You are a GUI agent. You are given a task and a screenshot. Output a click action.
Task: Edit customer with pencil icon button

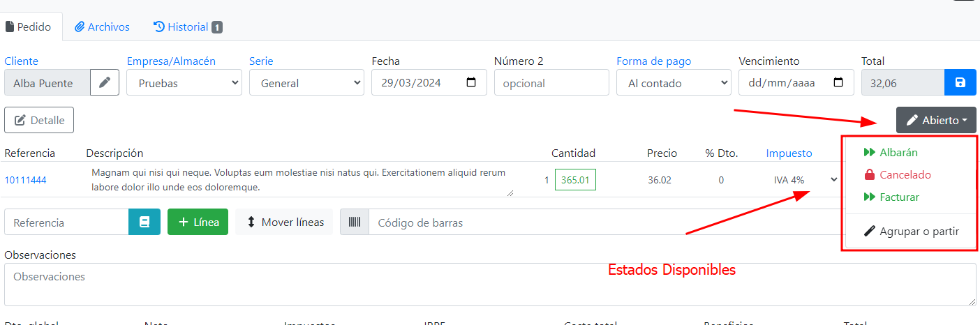click(x=105, y=82)
